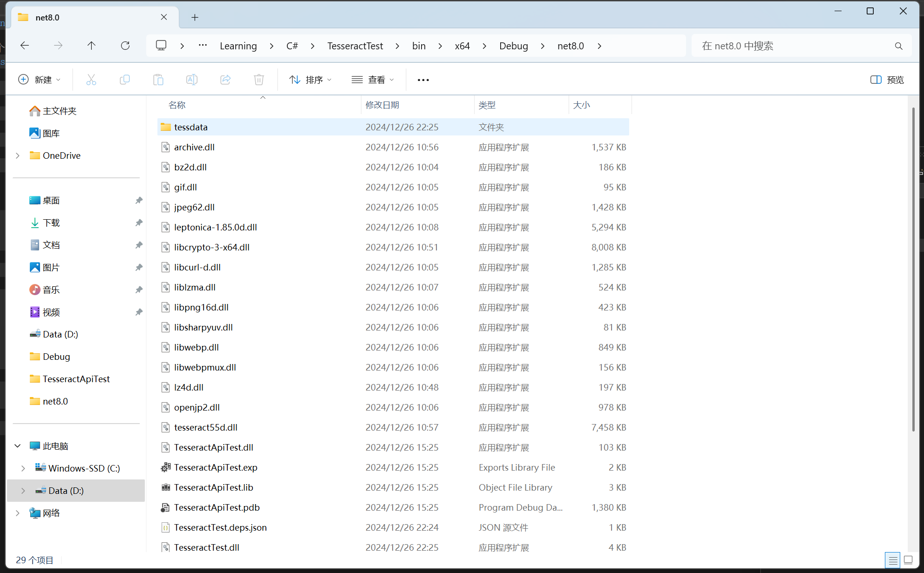Open the 新建 new item dropdown
The height and width of the screenshot is (573, 924).
tap(39, 80)
